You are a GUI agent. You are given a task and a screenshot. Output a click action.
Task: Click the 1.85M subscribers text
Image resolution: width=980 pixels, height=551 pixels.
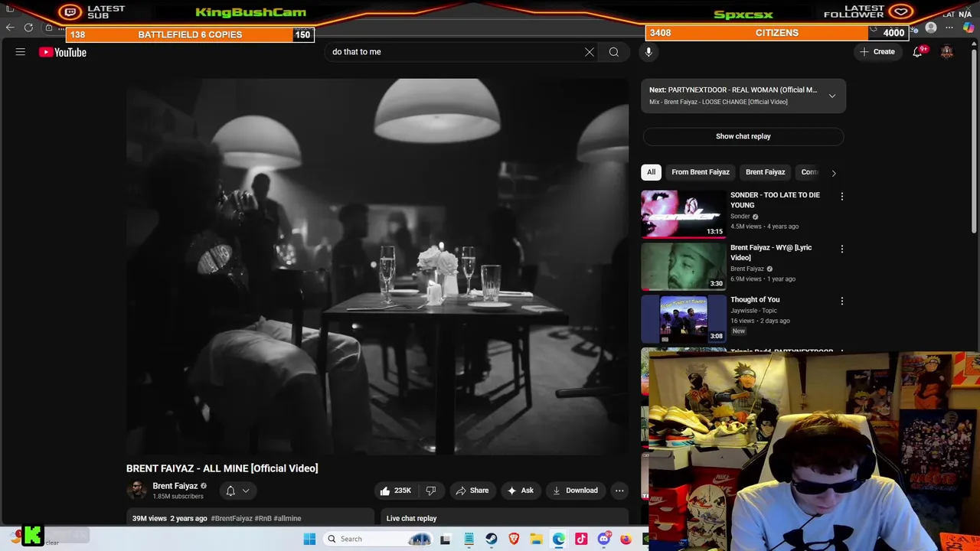(178, 497)
